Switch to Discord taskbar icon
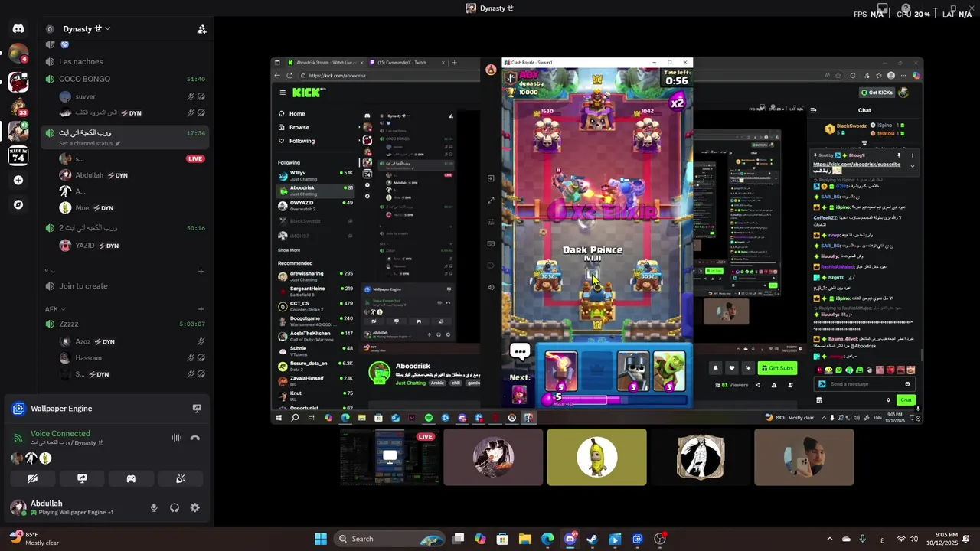 (570, 539)
